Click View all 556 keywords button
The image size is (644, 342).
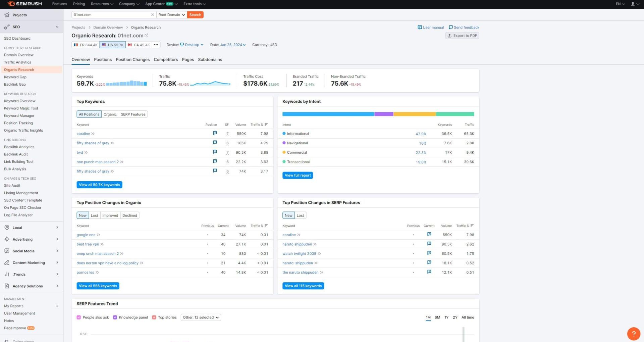coord(98,286)
